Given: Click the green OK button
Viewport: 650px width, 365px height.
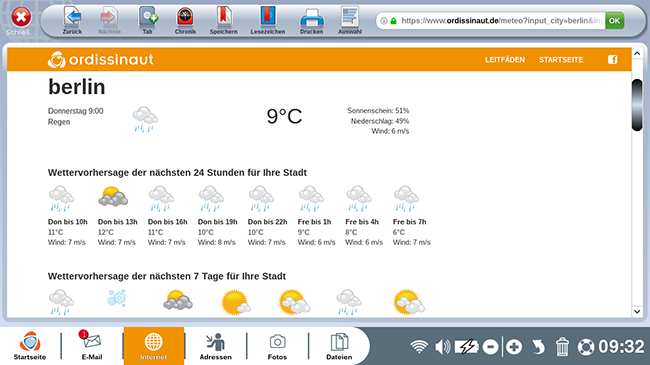Looking at the screenshot, I should click(614, 21).
